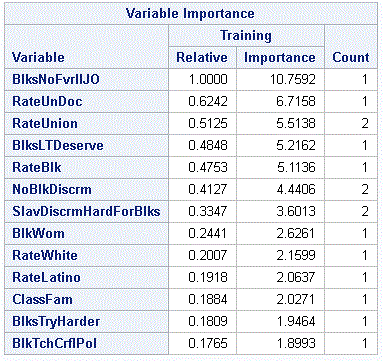Click relative value 0.1884
This screenshot has height=361, width=384.
pyautogui.click(x=208, y=299)
